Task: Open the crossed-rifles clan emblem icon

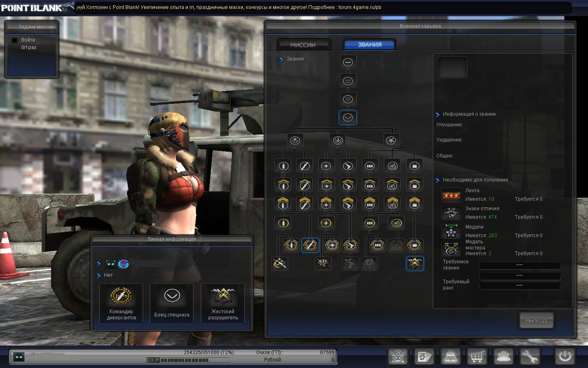Action: (x=397, y=357)
